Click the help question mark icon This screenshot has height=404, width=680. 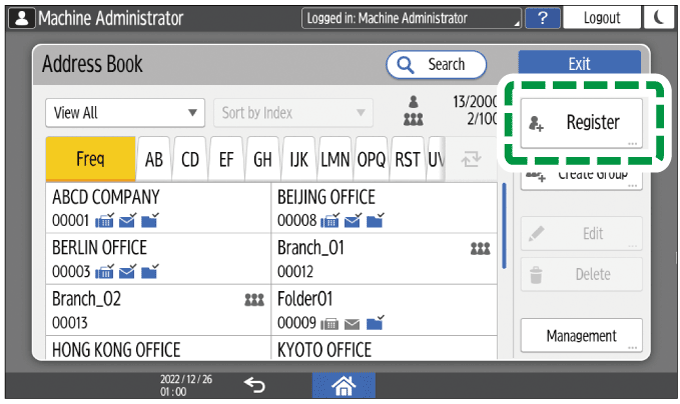(542, 18)
